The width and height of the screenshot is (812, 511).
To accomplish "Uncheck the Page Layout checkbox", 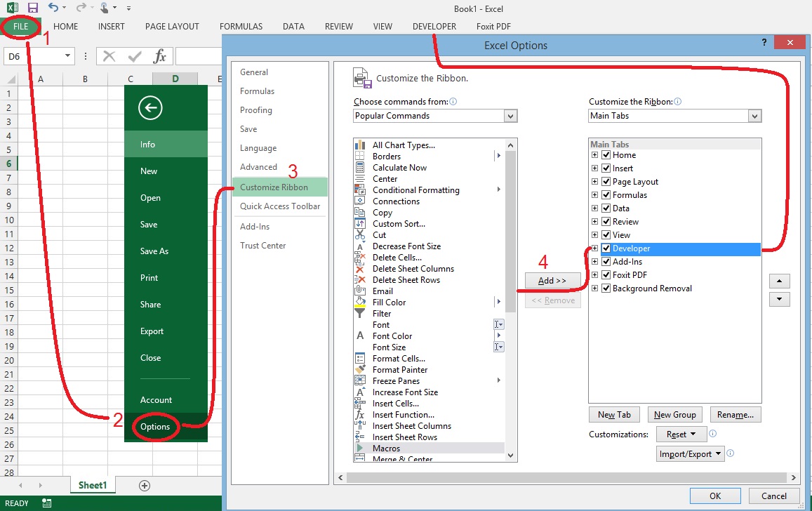I will pos(606,182).
